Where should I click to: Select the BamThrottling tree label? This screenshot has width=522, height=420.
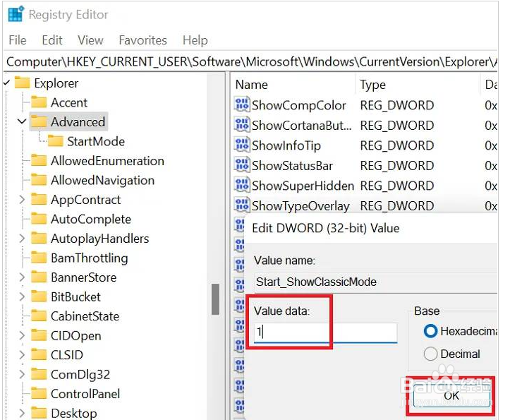tap(89, 258)
